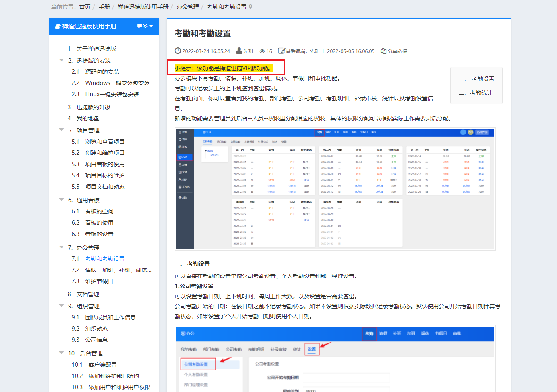The height and width of the screenshot is (392, 557).
Task: Open the first attendance calendar screenshot
Action: point(335,189)
